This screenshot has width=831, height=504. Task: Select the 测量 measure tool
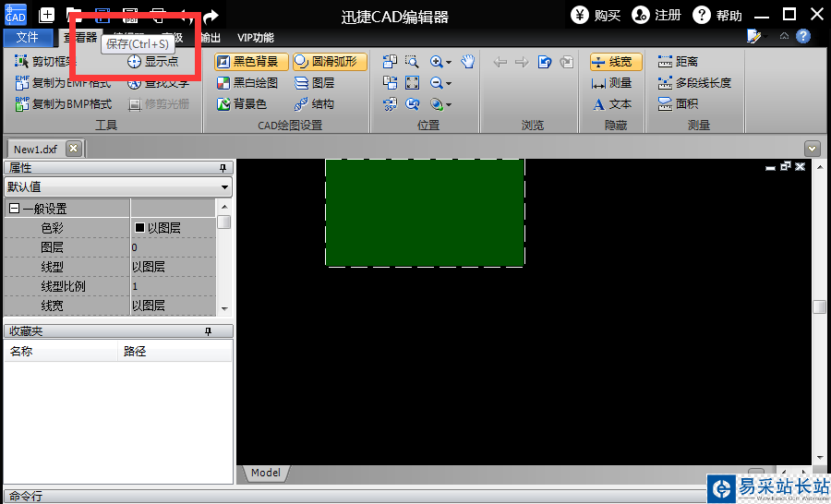pos(611,83)
